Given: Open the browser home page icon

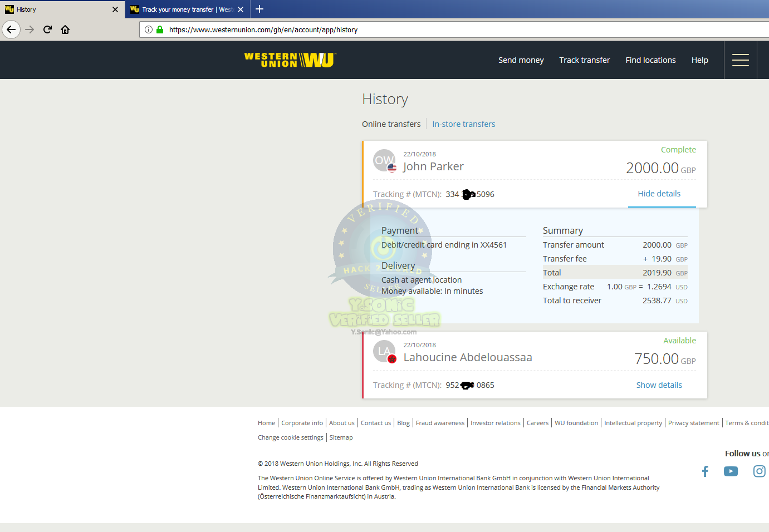Looking at the screenshot, I should pyautogui.click(x=65, y=29).
